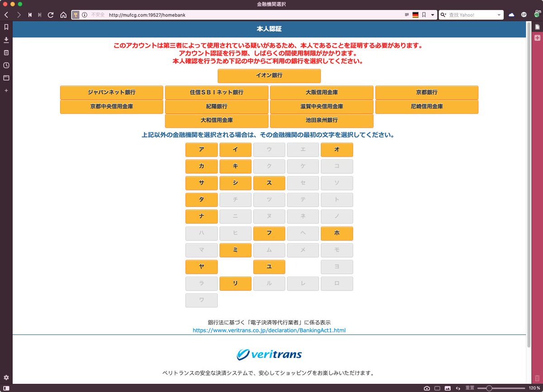Choose 大阪信用金庫
Screen dimensions: 543x392
pos(322,92)
